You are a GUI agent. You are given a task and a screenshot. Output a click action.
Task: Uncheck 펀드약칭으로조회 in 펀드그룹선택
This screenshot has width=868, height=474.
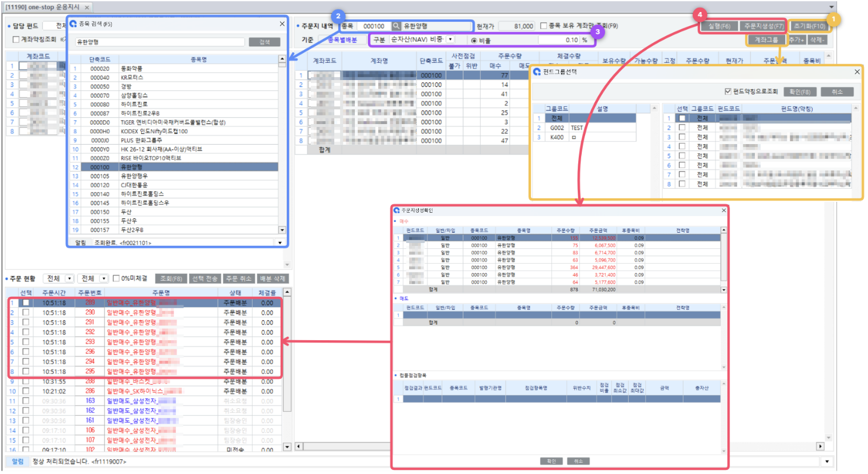(x=727, y=91)
